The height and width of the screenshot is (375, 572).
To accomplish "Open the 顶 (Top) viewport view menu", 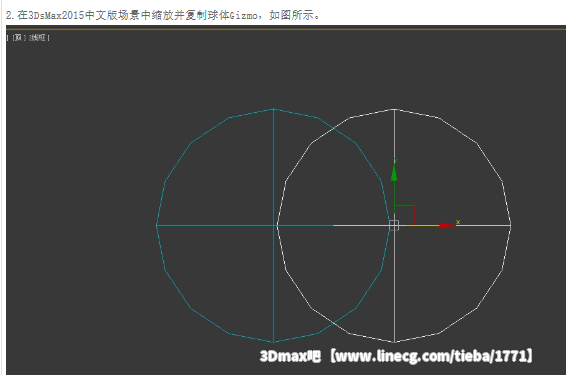I will (19, 38).
